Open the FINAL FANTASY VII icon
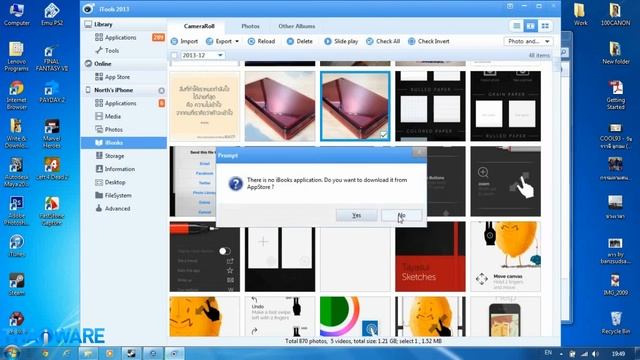The height and width of the screenshot is (360, 640). pyautogui.click(x=52, y=57)
